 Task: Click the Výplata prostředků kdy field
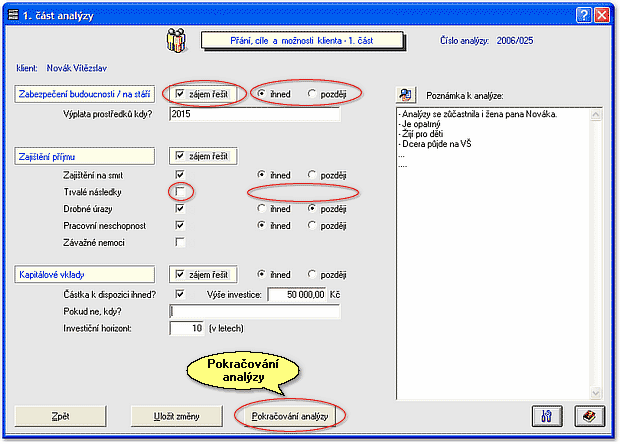pos(254,115)
